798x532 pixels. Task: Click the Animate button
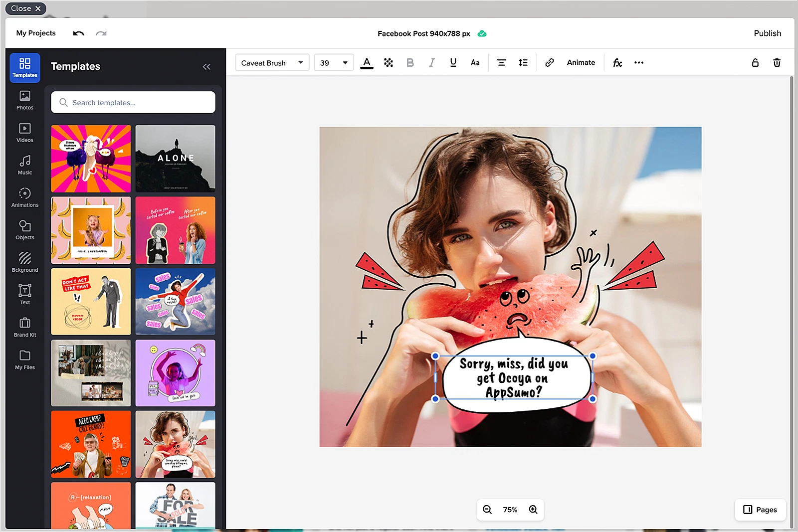point(581,63)
